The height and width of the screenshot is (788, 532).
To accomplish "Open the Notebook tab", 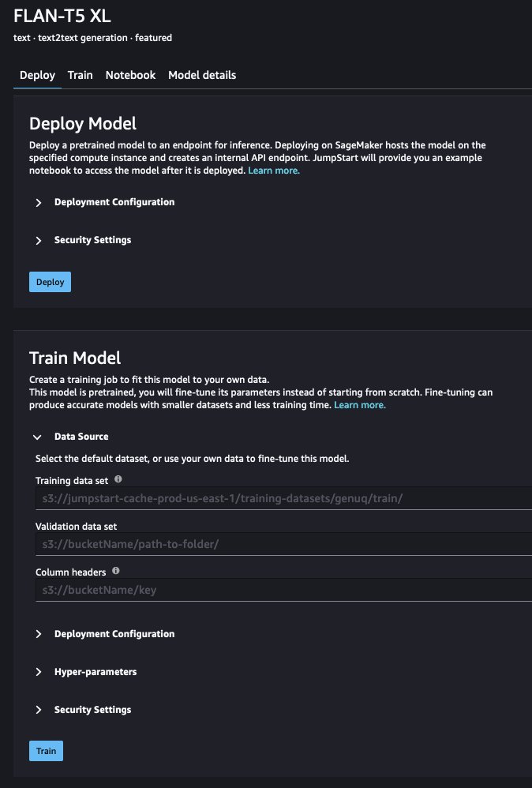I will coord(130,75).
